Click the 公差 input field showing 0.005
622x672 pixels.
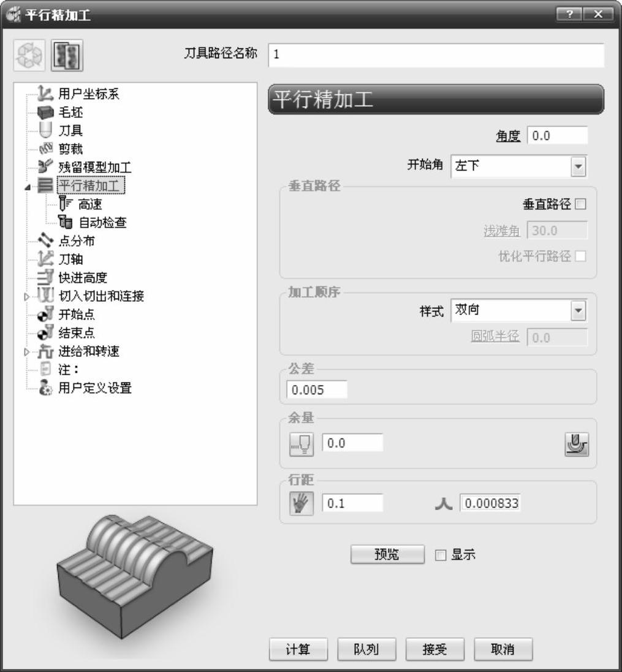tap(317, 389)
